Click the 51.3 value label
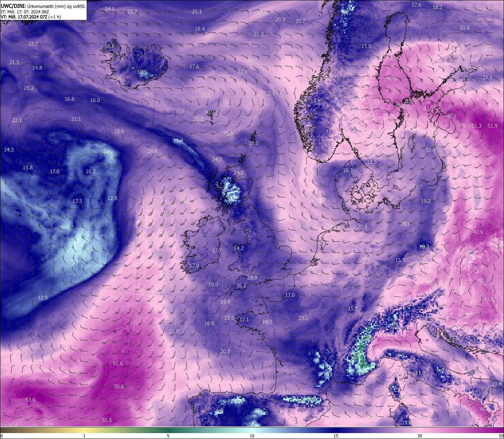504x439 pixels. click(476, 126)
